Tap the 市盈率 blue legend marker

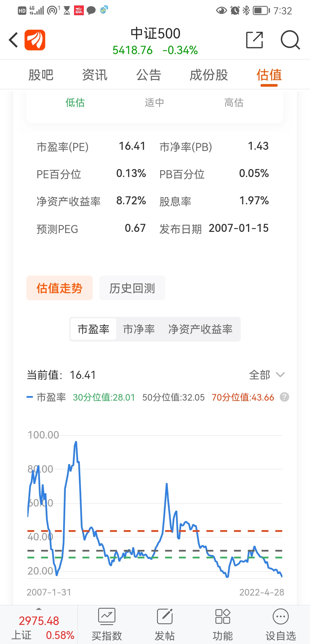click(30, 397)
